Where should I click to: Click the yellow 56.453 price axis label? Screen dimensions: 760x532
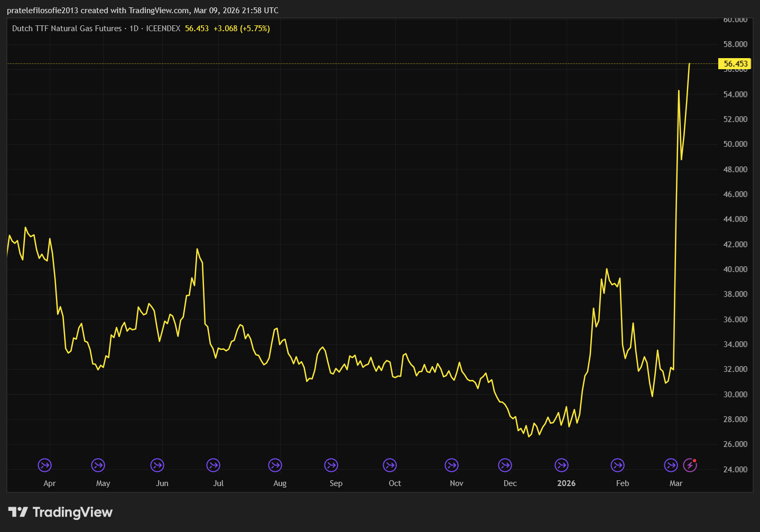point(735,64)
